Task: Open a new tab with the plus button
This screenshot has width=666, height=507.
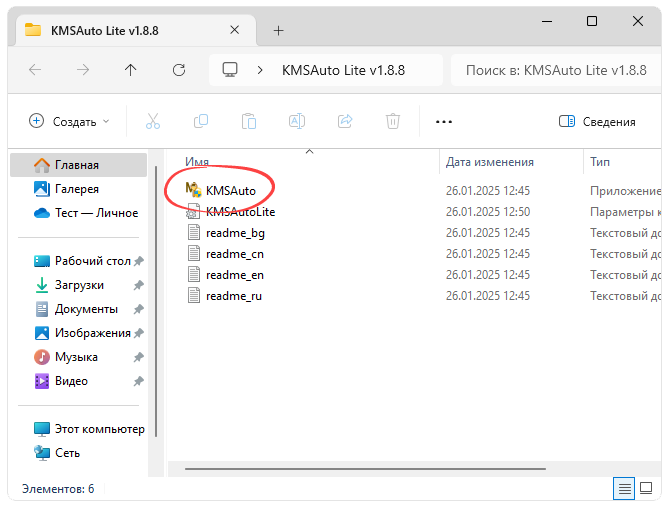Action: (278, 30)
